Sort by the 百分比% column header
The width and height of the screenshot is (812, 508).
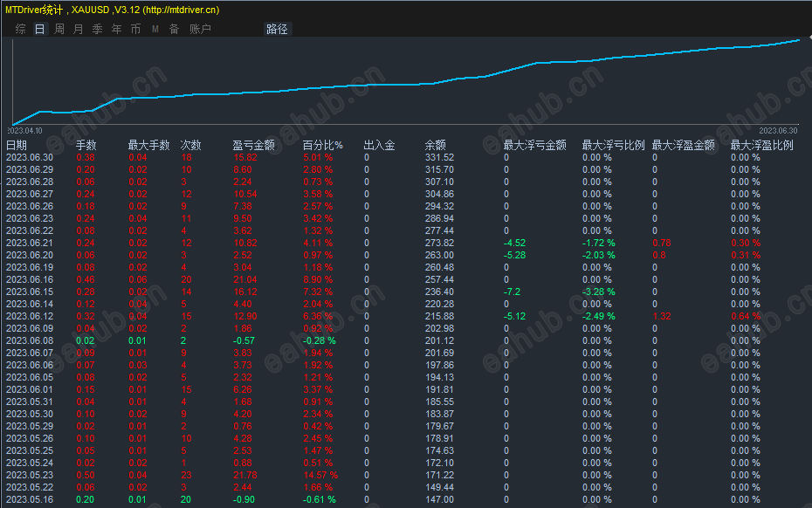pyautogui.click(x=323, y=146)
